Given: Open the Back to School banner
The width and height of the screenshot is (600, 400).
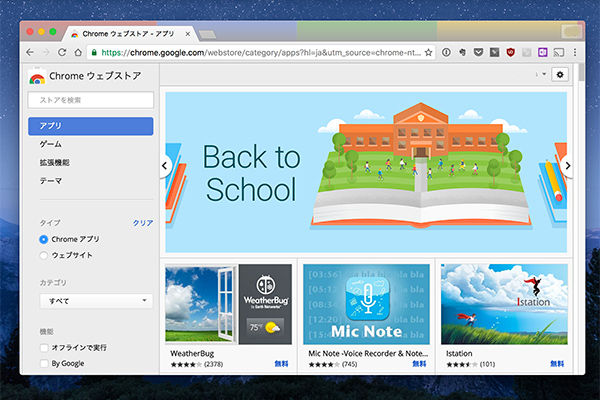Looking at the screenshot, I should [x=366, y=172].
